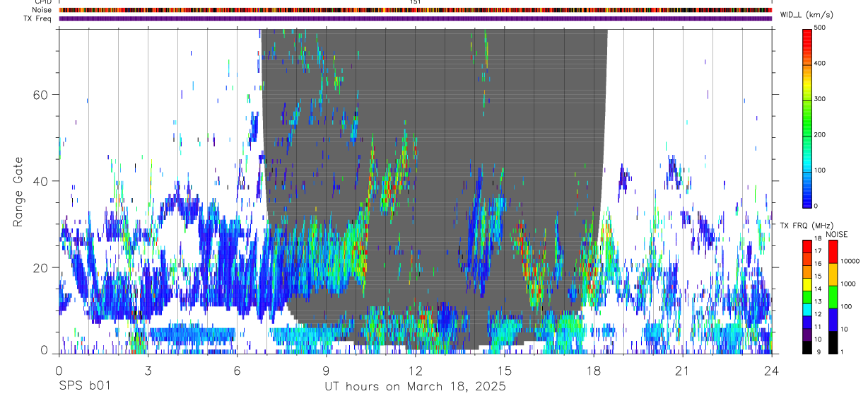Image resolution: width=868 pixels, height=401 pixels.
Task: Click x-axis tick label 15
Action: point(505,370)
